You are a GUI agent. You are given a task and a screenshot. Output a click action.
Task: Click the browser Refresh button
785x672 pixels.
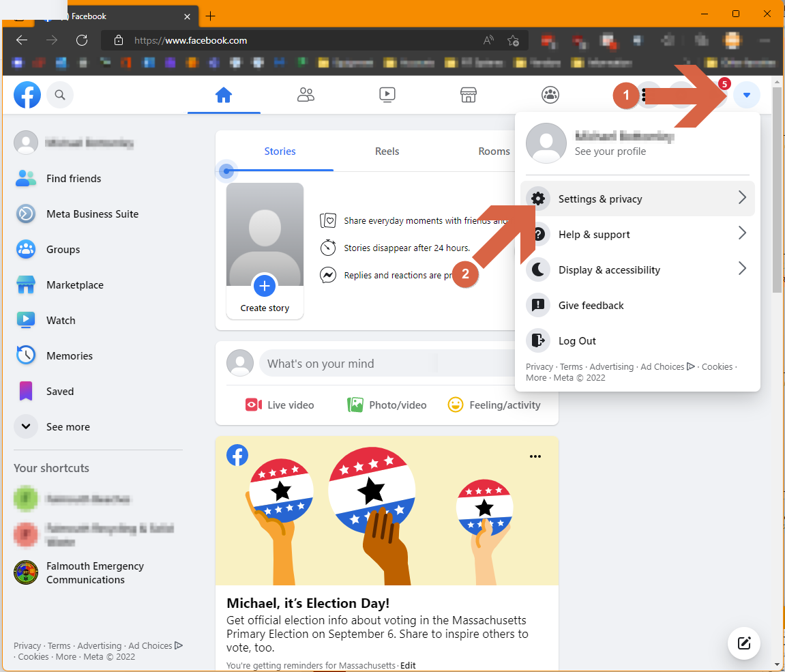pos(82,40)
